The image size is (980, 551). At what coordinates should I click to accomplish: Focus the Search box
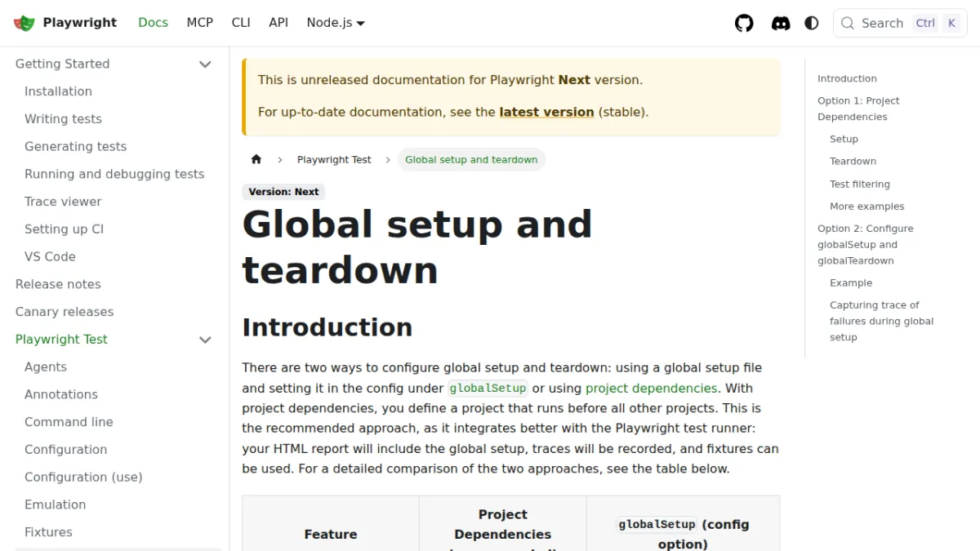(900, 23)
